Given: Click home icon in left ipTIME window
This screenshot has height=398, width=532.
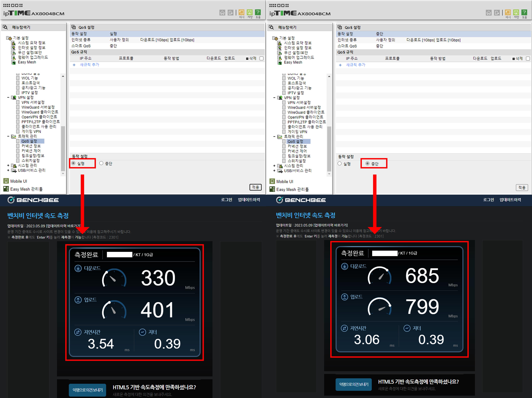Looking at the screenshot, I should (x=222, y=12).
